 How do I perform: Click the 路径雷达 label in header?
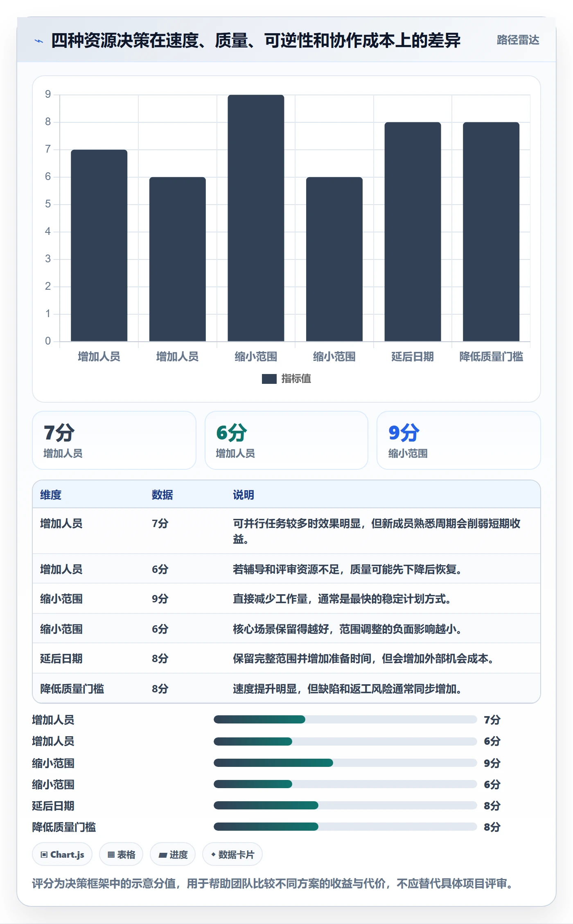(518, 40)
